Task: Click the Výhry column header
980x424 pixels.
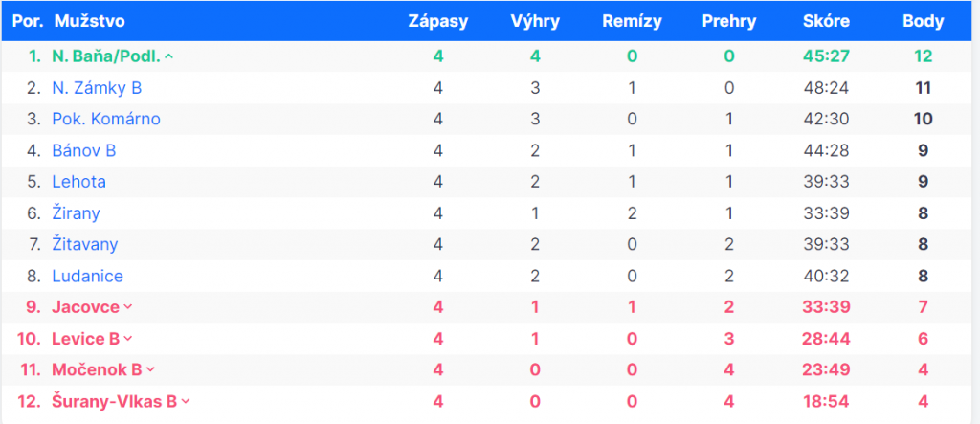Action: 535,21
